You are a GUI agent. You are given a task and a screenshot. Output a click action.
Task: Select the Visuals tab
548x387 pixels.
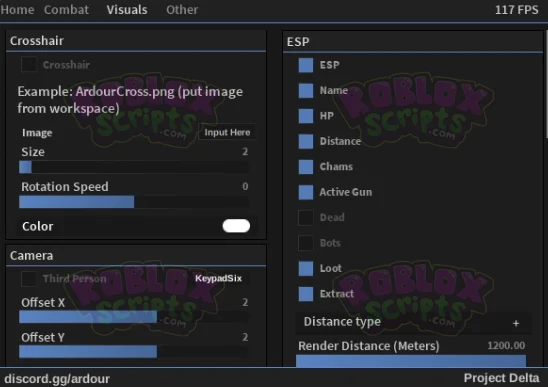coord(127,9)
